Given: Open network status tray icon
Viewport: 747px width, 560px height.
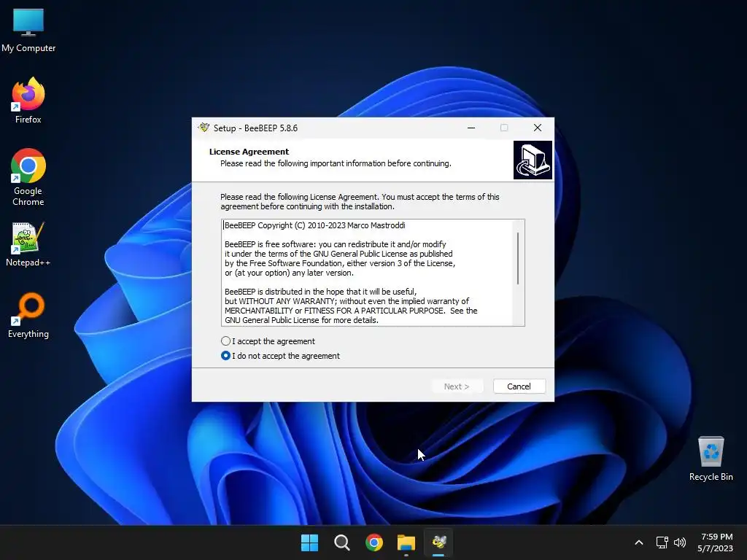Looking at the screenshot, I should [662, 542].
